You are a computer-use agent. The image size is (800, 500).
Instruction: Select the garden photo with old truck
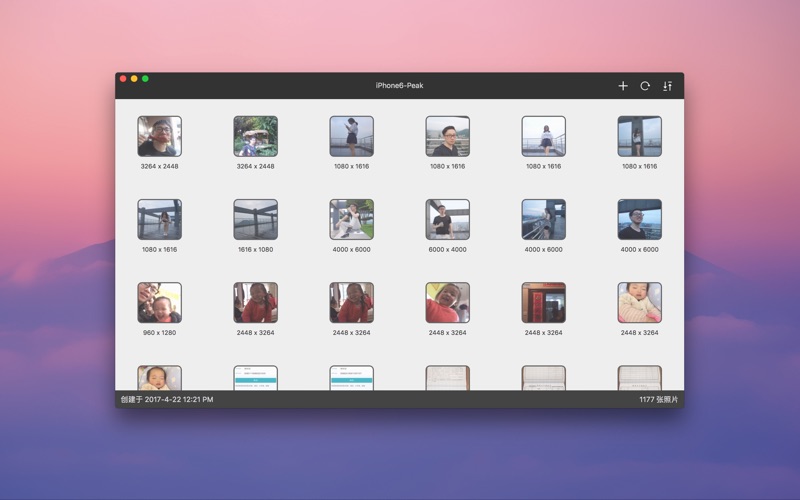coord(256,136)
